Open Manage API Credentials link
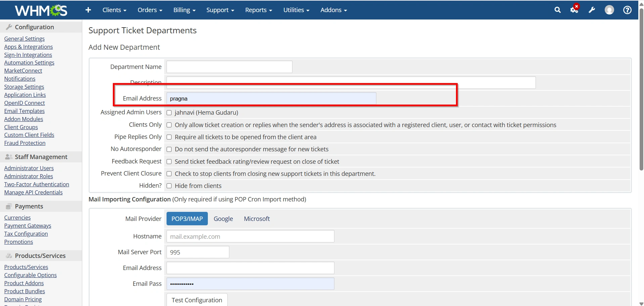Image resolution: width=644 pixels, height=306 pixels. [x=33, y=192]
